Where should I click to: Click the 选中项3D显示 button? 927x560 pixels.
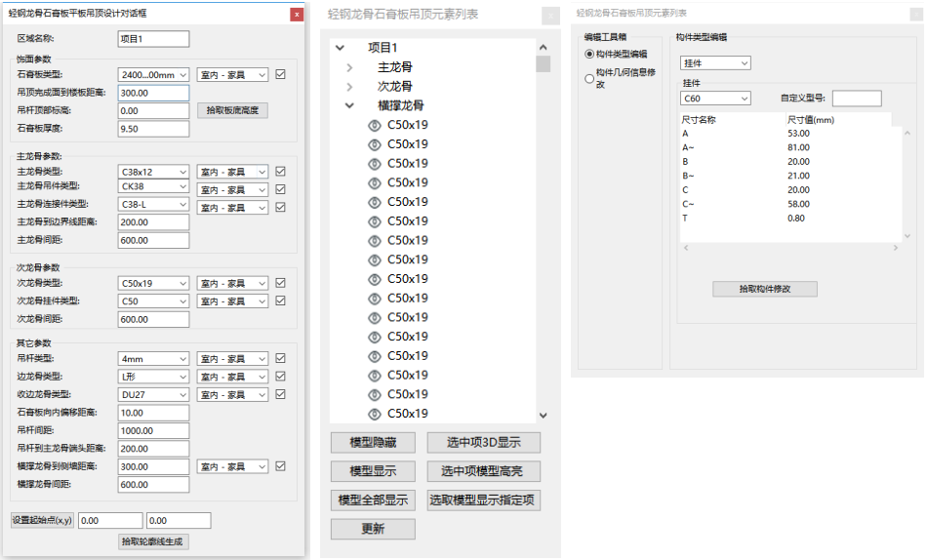point(484,442)
